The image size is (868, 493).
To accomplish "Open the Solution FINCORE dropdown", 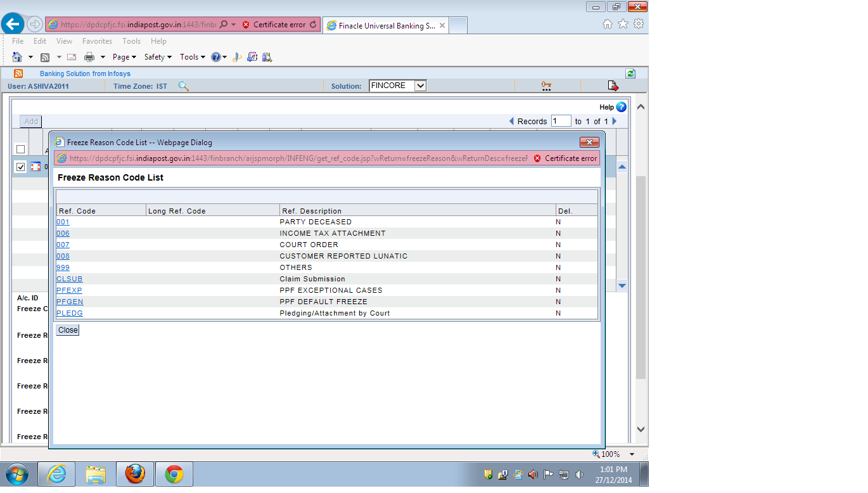I will [397, 85].
